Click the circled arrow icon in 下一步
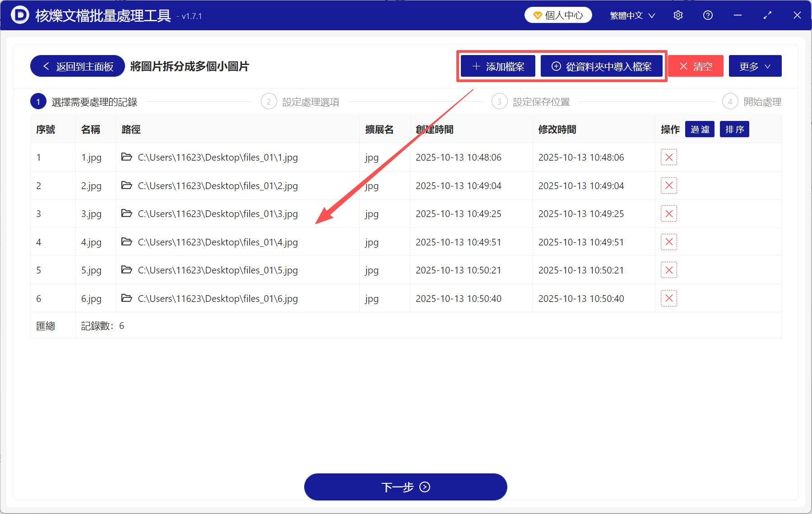The image size is (812, 514). click(424, 487)
